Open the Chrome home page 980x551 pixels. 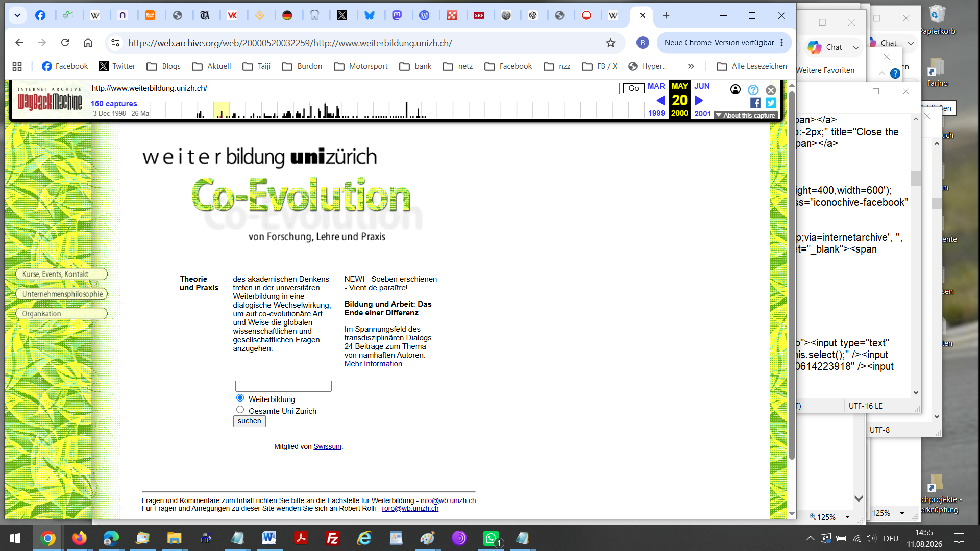pos(88,43)
